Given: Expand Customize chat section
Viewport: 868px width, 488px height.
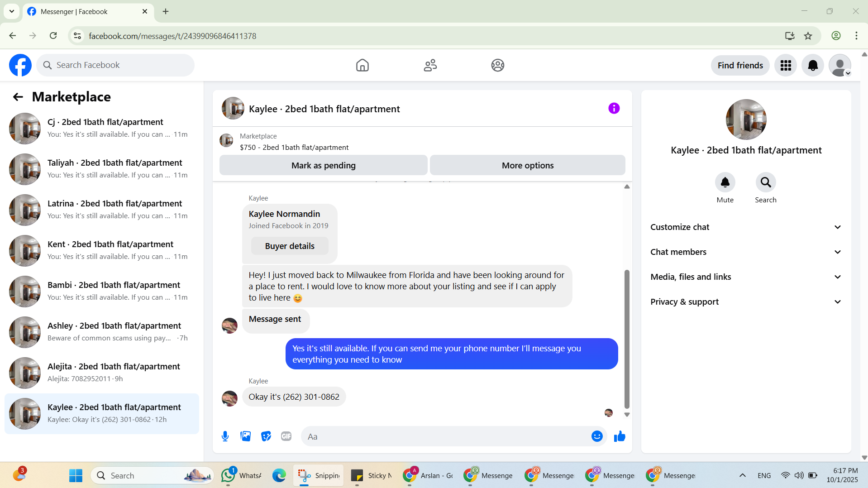Looking at the screenshot, I should pyautogui.click(x=746, y=227).
